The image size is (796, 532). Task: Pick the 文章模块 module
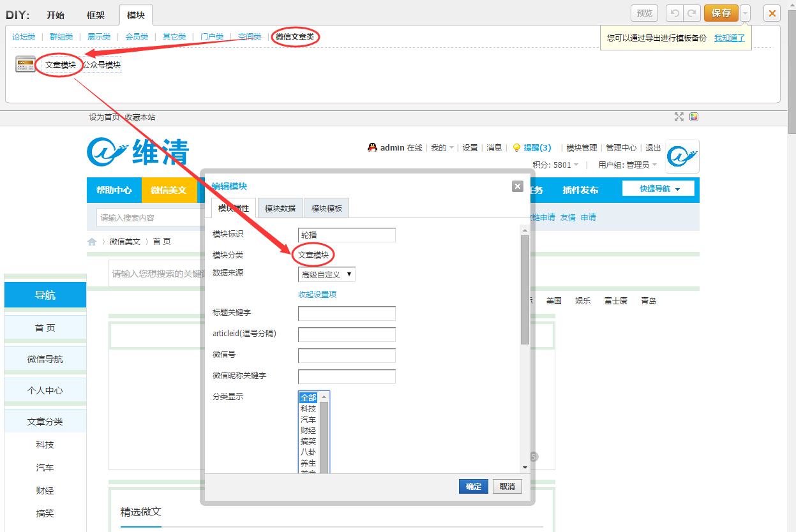pos(61,64)
